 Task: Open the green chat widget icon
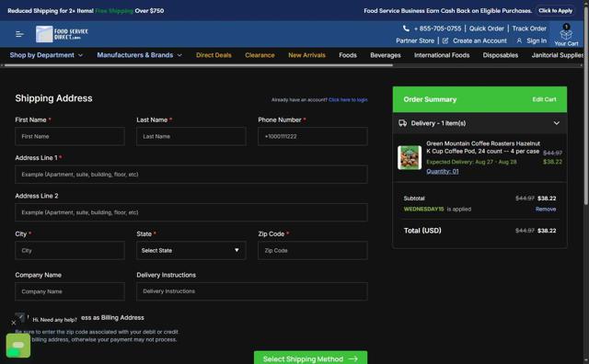coord(18,346)
